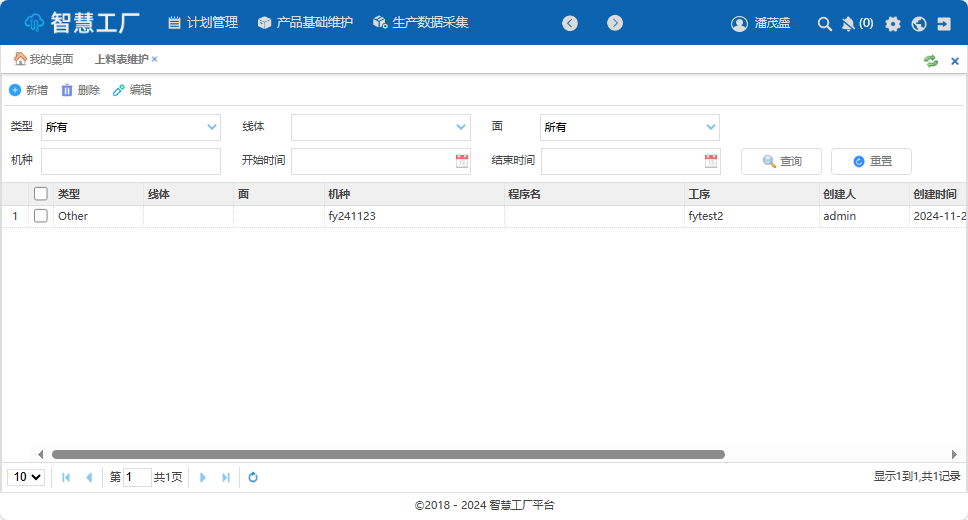The height and width of the screenshot is (520, 968).
Task: Check the row 1 Other checkbox
Action: pyautogui.click(x=41, y=216)
